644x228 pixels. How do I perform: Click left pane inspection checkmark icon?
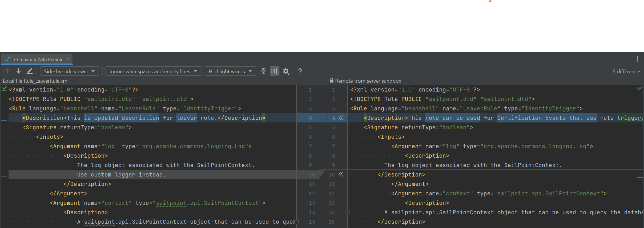[x=4, y=89]
